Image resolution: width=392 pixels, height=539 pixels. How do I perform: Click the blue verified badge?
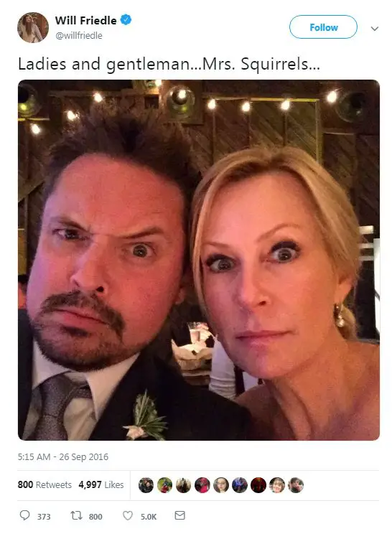[126, 20]
